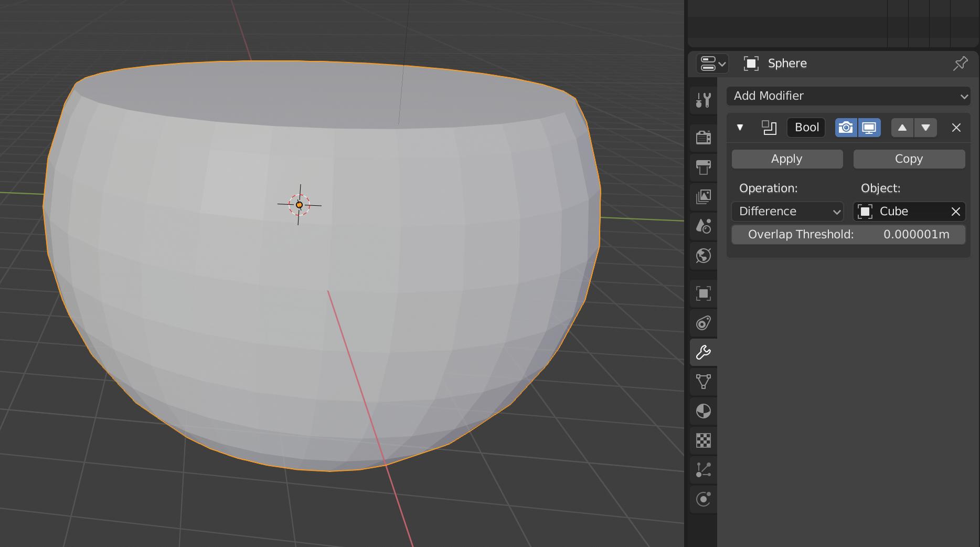Click the 3D cursor in the viewport

(299, 205)
